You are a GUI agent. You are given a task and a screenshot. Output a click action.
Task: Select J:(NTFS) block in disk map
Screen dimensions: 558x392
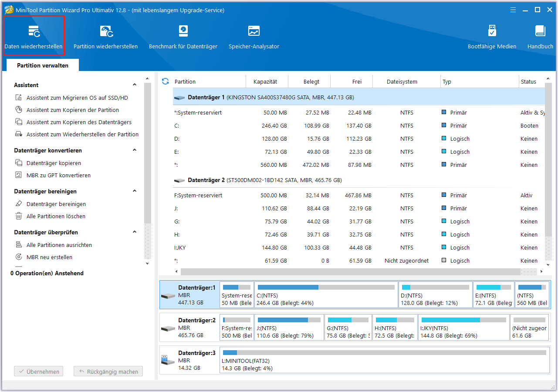(289, 327)
